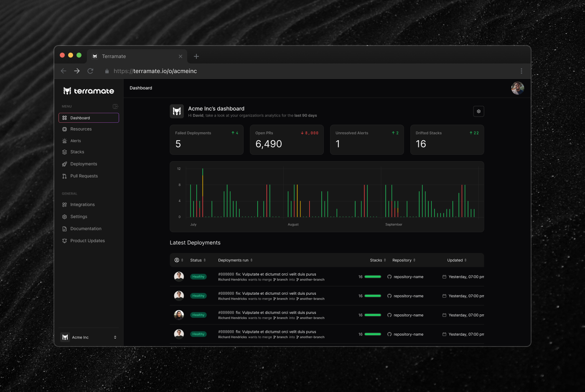
Task: Open dashboard settings gear button
Action: point(478,111)
